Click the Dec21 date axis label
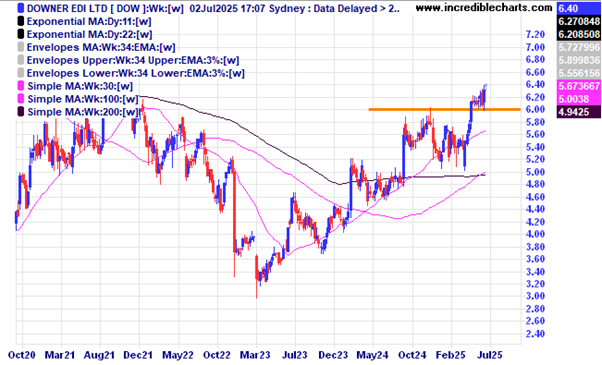The image size is (602, 365). [x=138, y=355]
